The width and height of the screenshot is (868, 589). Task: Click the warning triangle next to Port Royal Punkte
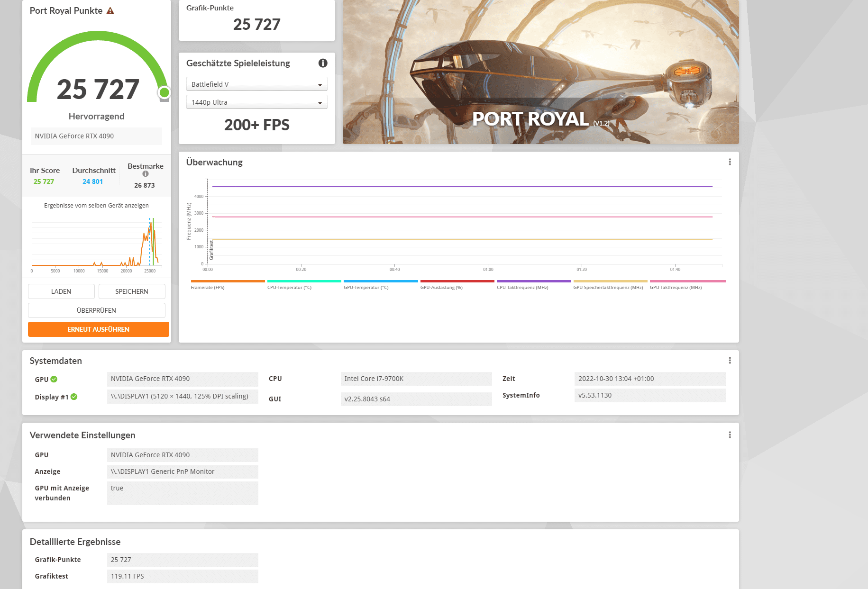[110, 11]
